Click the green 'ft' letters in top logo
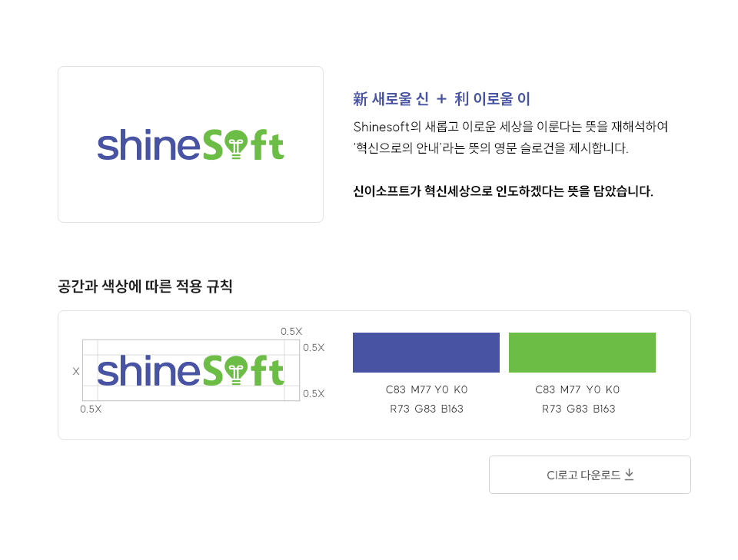738x560 pixels. click(x=269, y=145)
